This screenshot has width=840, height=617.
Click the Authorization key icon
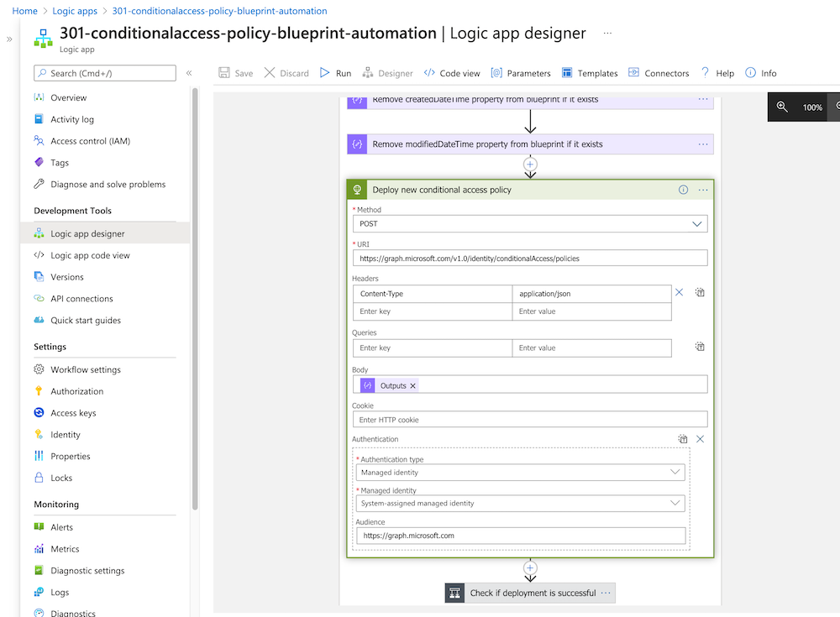tap(39, 391)
